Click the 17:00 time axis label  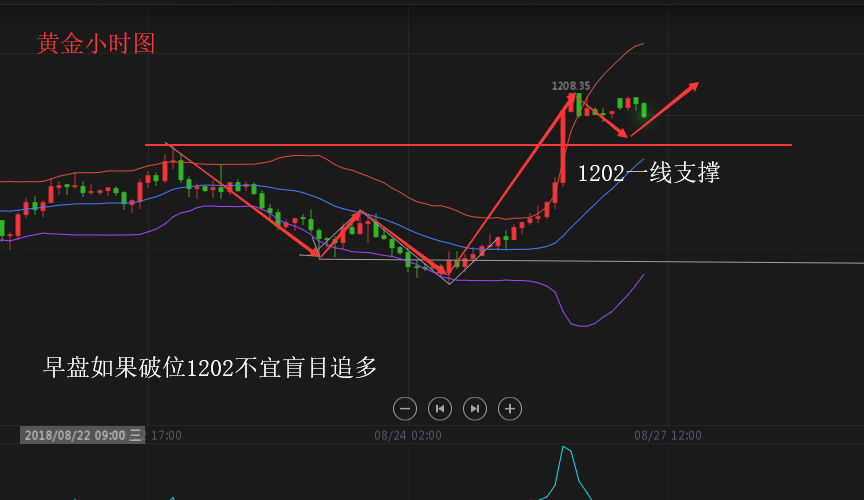coord(166,436)
